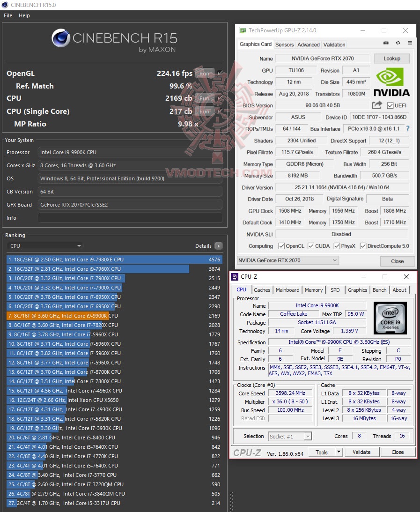
Task: Select ranking row 20 Core i5-8400
Action: [x=114, y=438]
